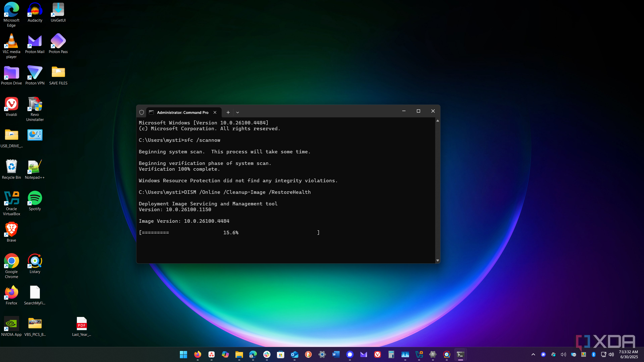Select the SearchMyFi... file on desktop
This screenshot has height=362, width=644.
[x=35, y=295]
